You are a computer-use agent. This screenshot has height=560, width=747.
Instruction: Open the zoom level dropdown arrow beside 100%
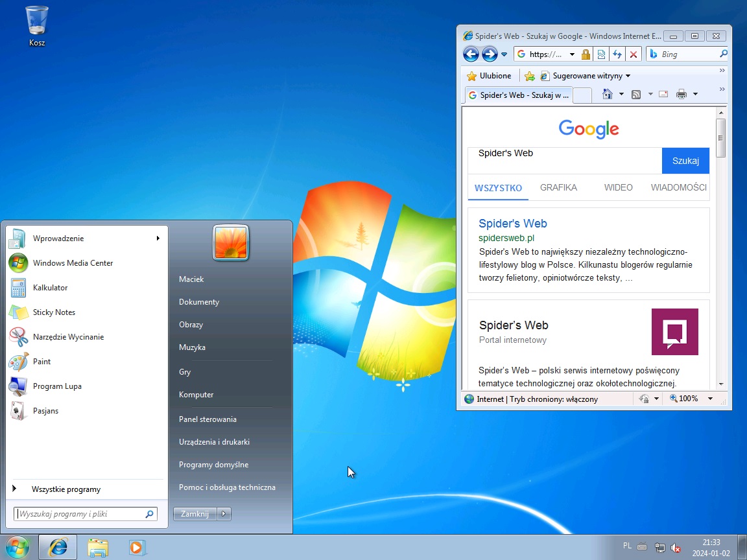710,399
